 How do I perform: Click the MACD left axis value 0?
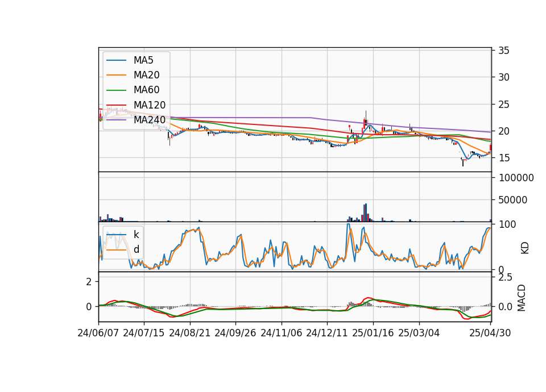coord(89,307)
